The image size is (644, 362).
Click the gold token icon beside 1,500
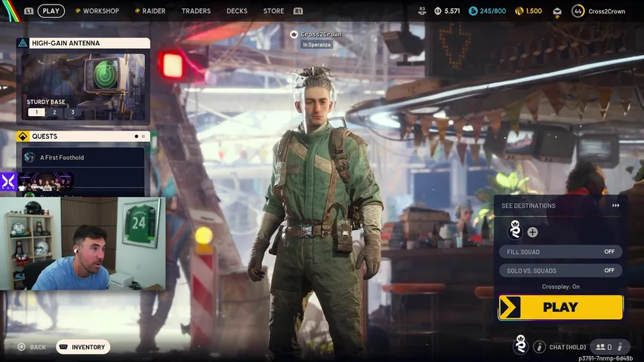point(519,11)
